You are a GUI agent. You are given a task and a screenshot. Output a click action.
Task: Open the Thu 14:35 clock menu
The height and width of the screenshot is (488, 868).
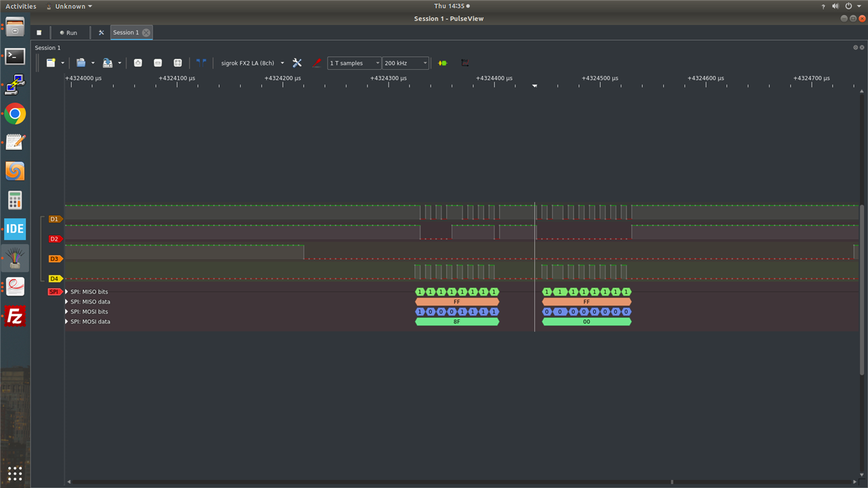[451, 6]
